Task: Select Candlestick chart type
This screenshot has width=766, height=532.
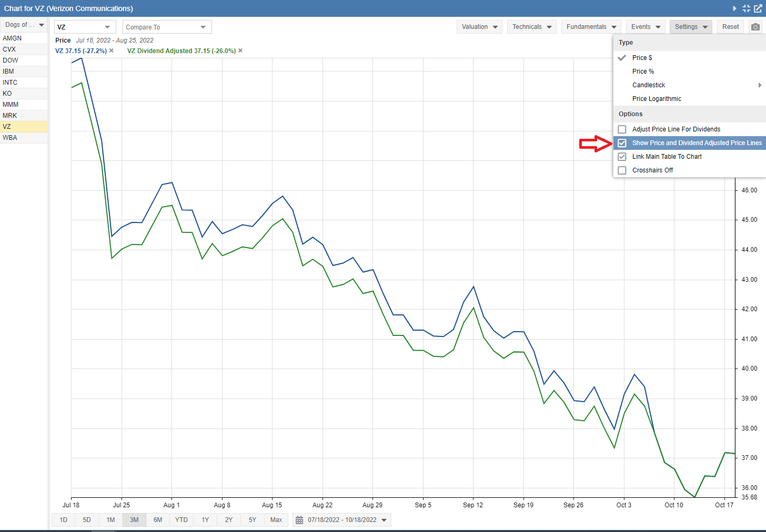Action: coord(690,85)
